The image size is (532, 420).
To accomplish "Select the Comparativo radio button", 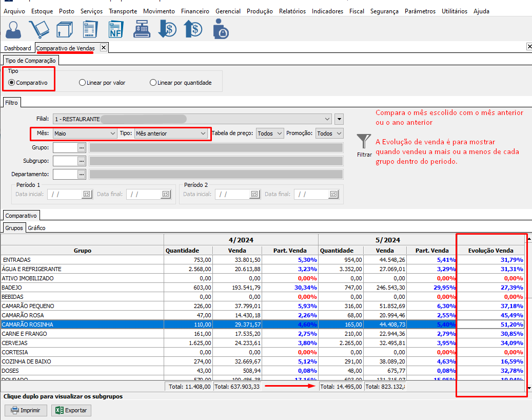I will (12, 83).
